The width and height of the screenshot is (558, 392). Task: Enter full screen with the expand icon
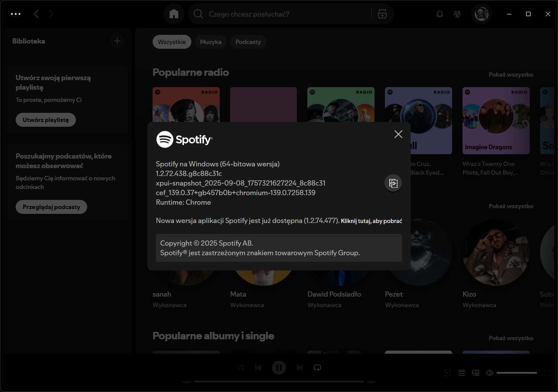548,373
